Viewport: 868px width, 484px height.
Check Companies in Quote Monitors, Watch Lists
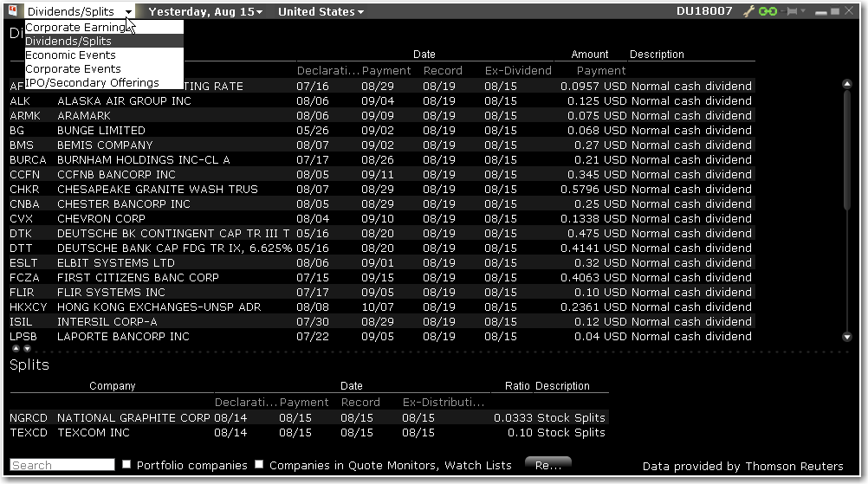tap(259, 465)
